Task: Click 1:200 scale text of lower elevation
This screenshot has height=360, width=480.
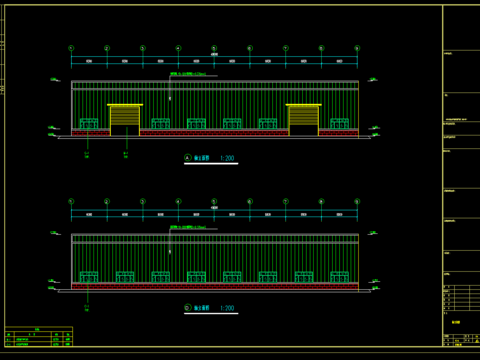Action: click(227, 308)
